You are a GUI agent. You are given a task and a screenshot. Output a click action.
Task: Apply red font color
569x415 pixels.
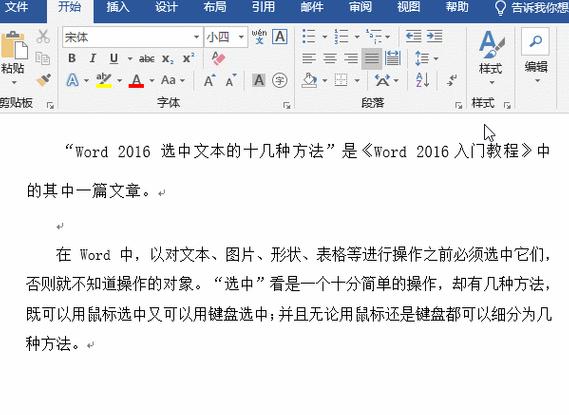pyautogui.click(x=136, y=81)
